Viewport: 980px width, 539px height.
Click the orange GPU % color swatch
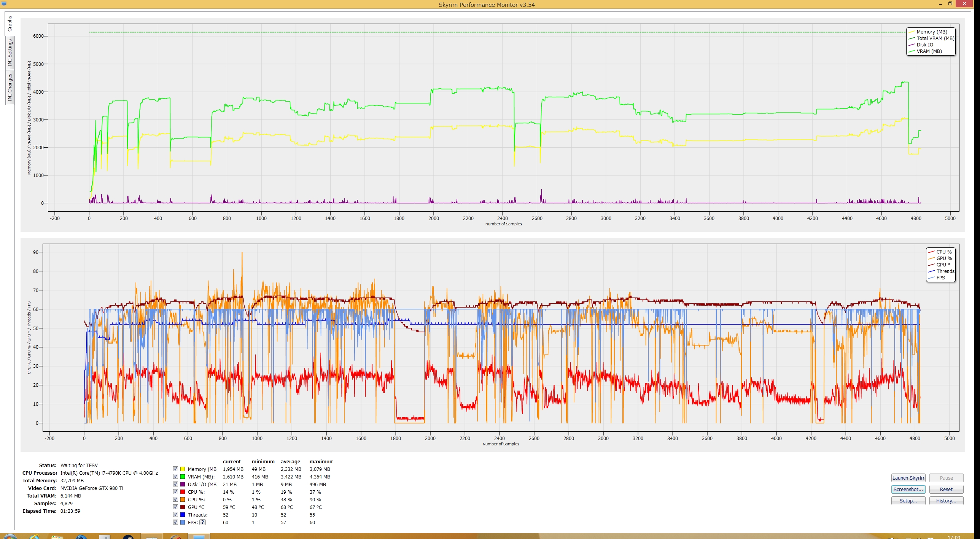(183, 499)
